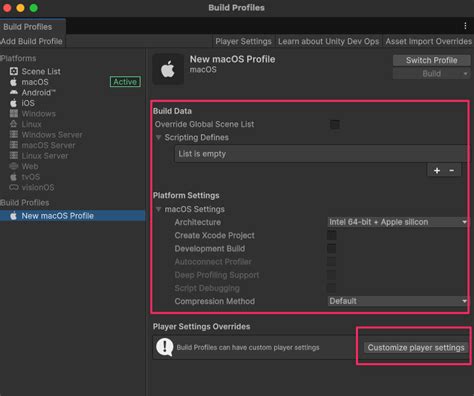The image size is (474, 396).
Task: Select the Android platform row
Action: [73, 92]
